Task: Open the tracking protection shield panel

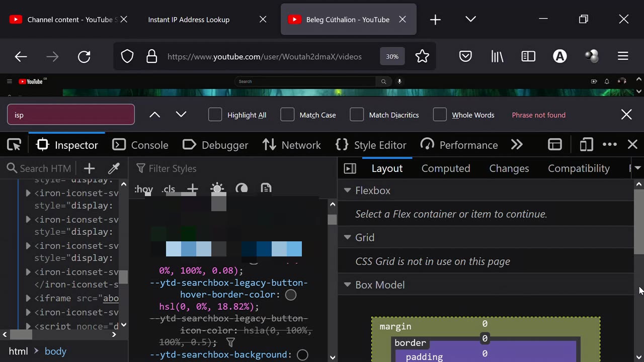Action: click(x=127, y=56)
